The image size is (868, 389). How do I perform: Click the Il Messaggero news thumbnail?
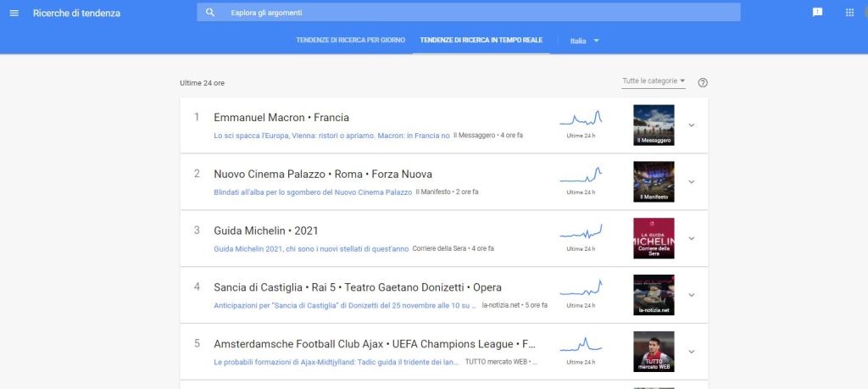click(x=654, y=125)
